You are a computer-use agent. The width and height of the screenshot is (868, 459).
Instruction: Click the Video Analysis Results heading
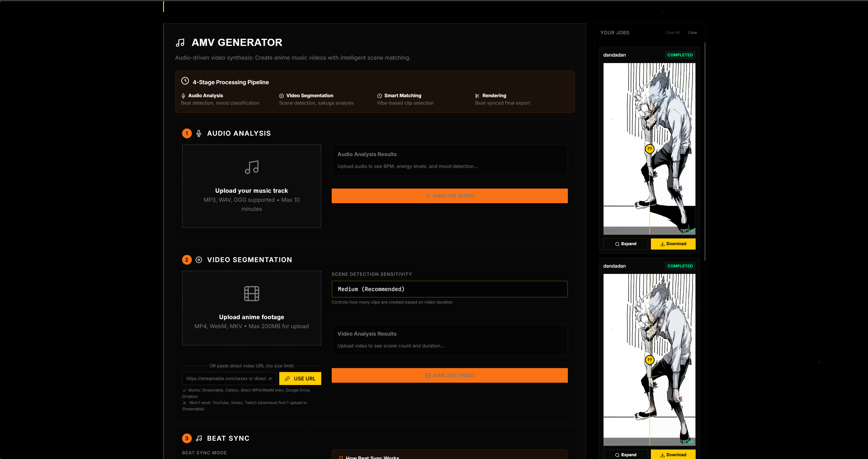(x=367, y=334)
